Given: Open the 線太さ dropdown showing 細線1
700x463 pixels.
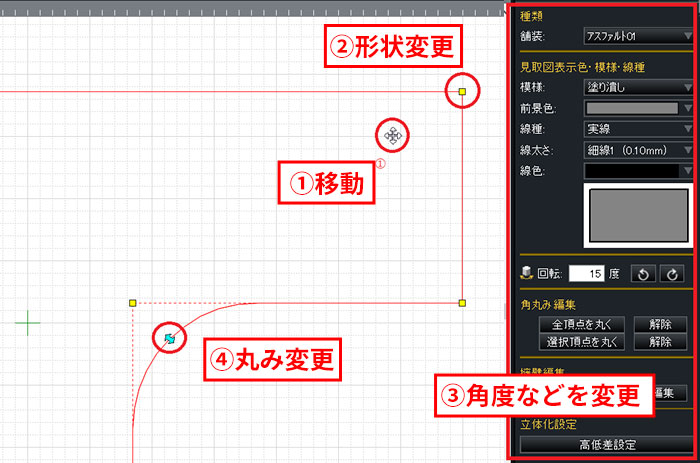Looking at the screenshot, I should click(x=638, y=150).
